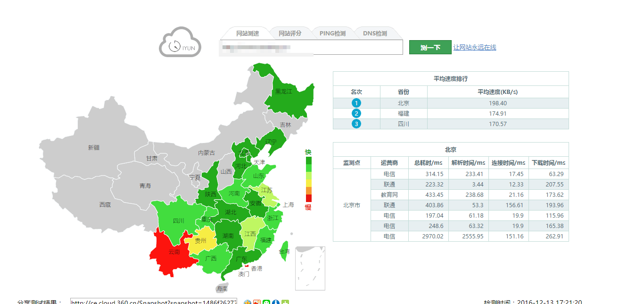Image resolution: width=644 pixels, height=304 pixels.
Task: Share result via green WeChat icon
Action: pyautogui.click(x=267, y=302)
